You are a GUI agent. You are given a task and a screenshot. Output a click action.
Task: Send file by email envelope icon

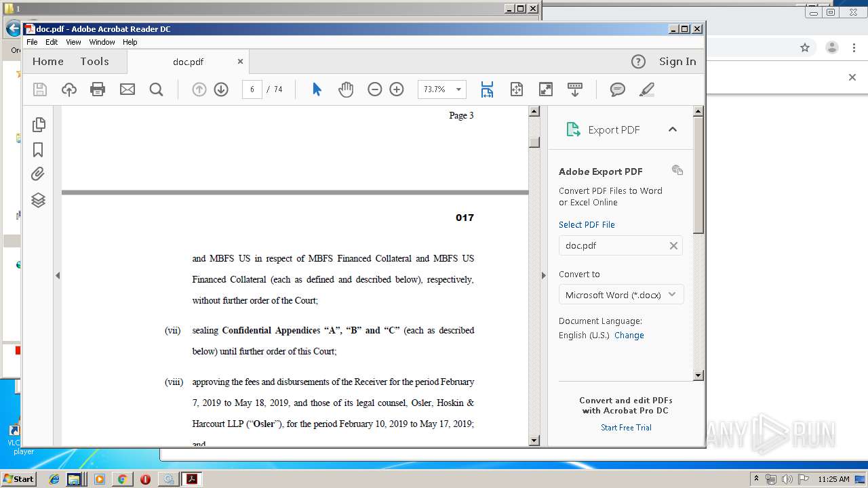click(127, 89)
